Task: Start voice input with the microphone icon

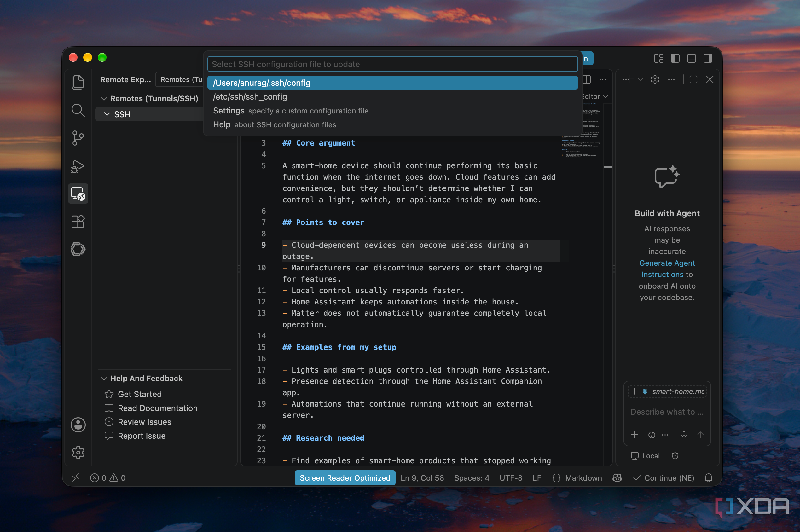Action: coord(684,435)
